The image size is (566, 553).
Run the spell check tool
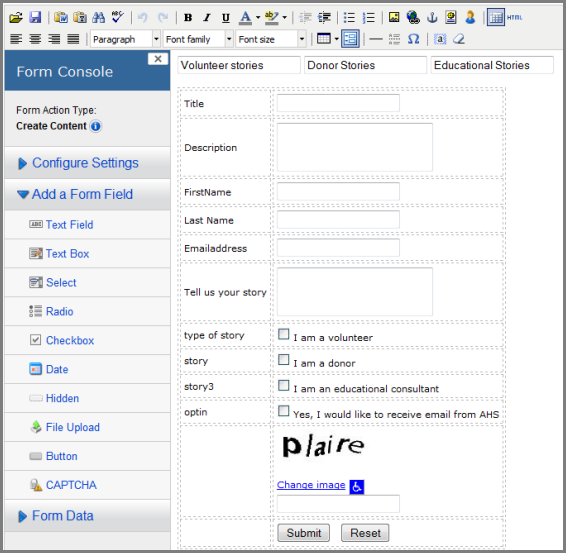[118, 17]
